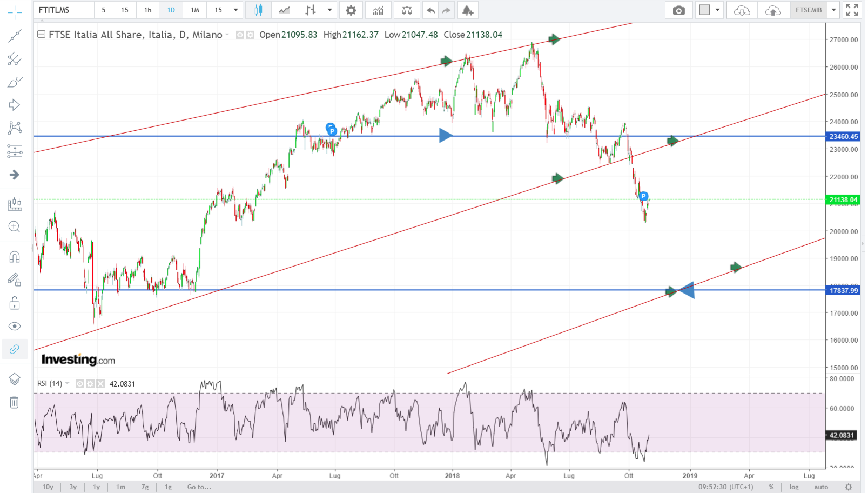868x493 pixels.
Task: Toggle auto scale option
Action: pos(821,487)
